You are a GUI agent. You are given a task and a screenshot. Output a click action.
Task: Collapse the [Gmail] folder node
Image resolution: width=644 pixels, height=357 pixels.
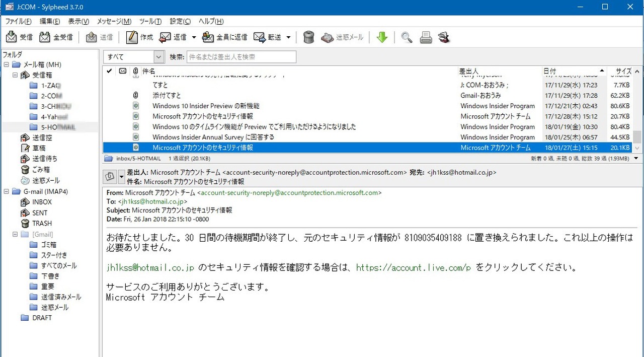(x=15, y=234)
